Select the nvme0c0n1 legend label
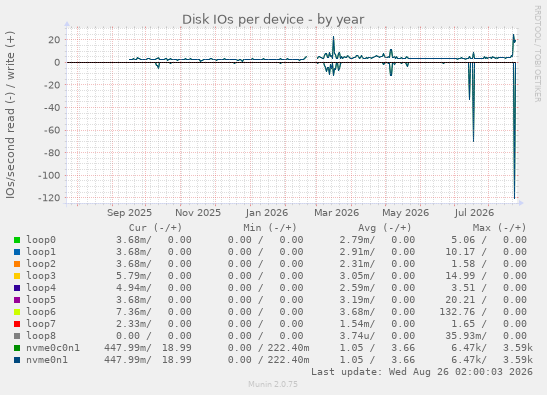 [53, 348]
